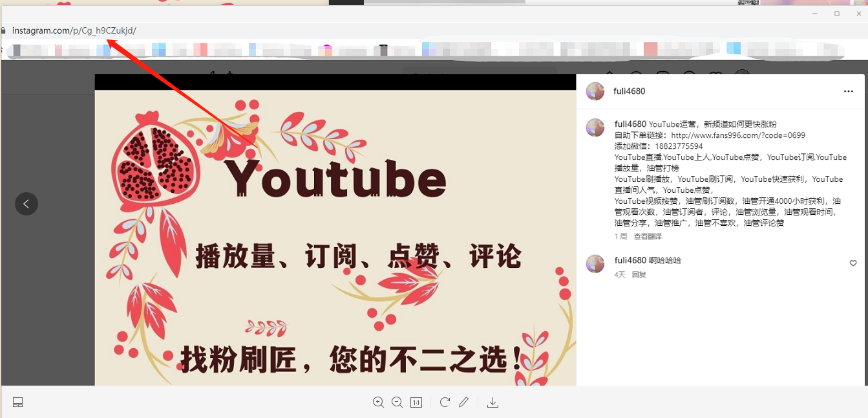Click the lock icon before the address
Screen dimensions: 868x418
(4, 30)
